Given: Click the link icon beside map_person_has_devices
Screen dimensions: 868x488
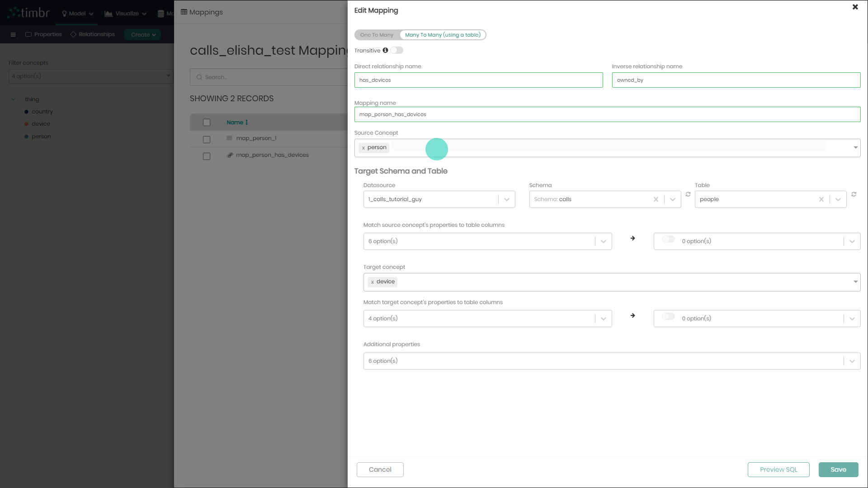Looking at the screenshot, I should pyautogui.click(x=230, y=155).
